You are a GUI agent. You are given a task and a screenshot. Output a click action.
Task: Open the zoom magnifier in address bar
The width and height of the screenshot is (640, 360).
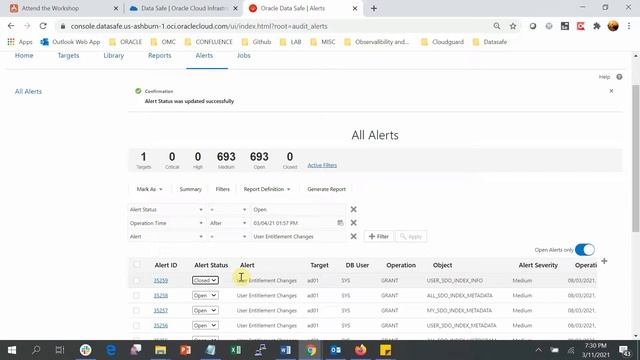point(497,26)
